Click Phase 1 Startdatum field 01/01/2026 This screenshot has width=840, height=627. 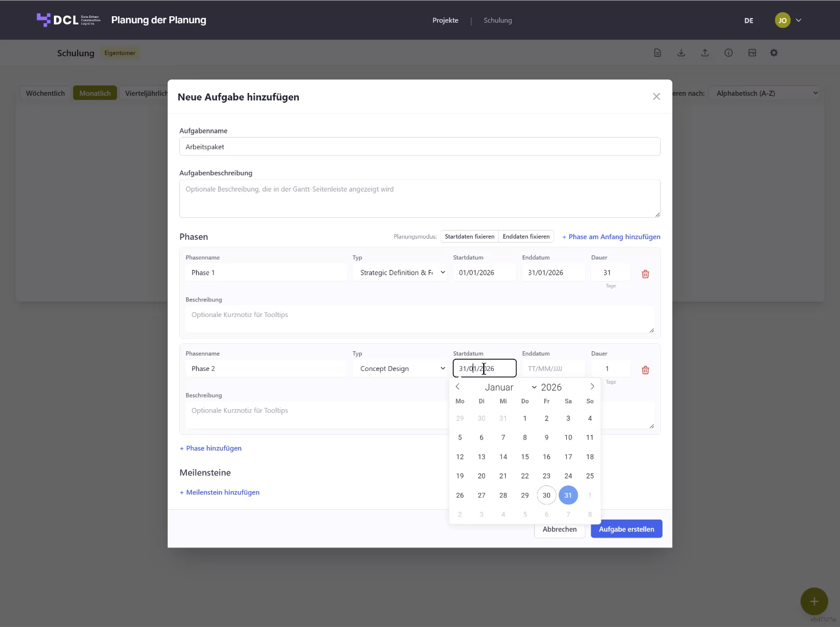tap(484, 272)
